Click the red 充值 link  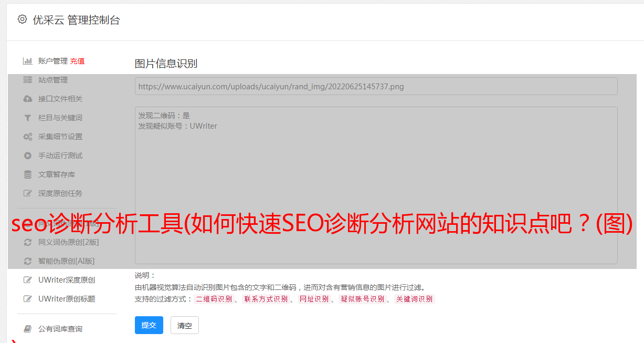[77, 61]
